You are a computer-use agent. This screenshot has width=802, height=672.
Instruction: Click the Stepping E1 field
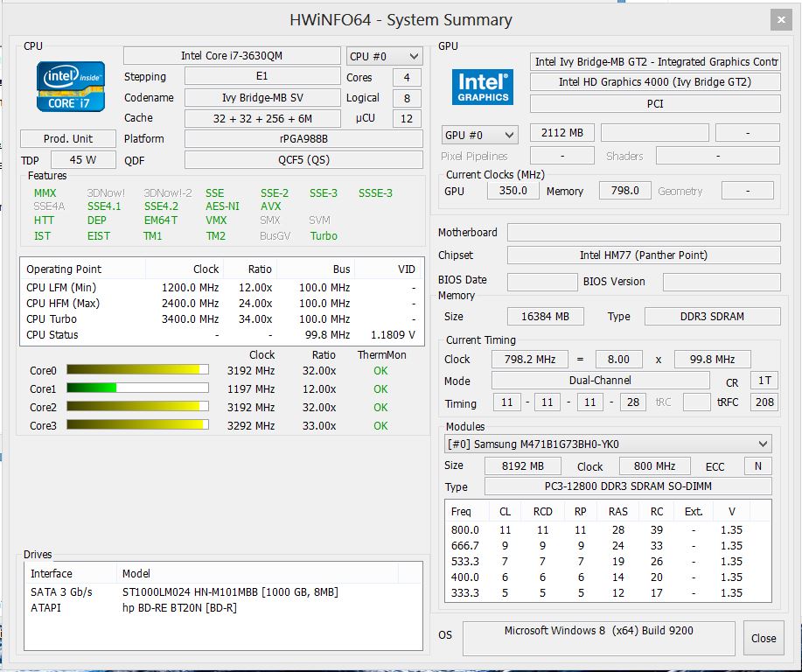[x=262, y=76]
